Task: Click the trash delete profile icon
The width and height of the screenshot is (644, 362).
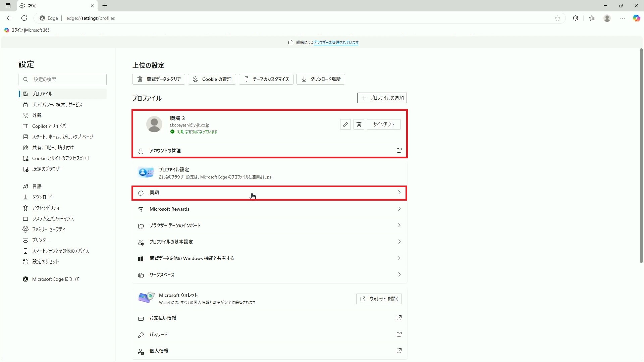Action: (x=359, y=124)
